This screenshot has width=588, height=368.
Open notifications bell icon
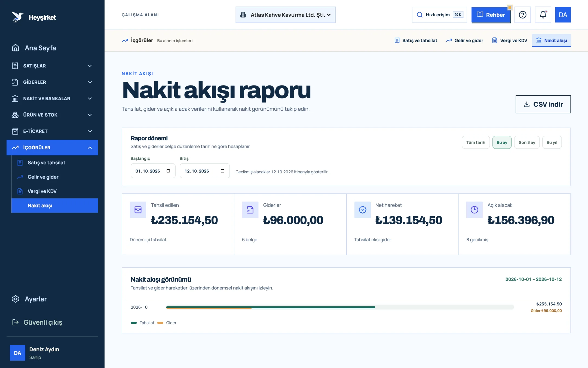(543, 15)
